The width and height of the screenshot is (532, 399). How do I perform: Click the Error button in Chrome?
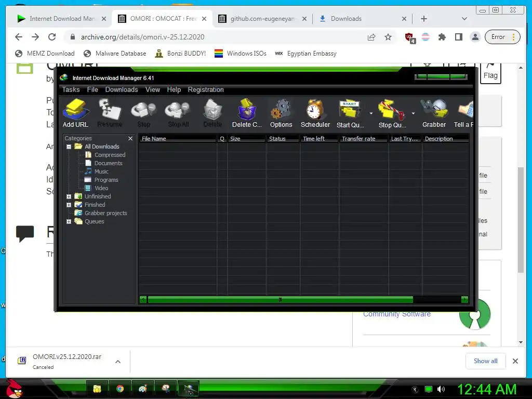[502, 37]
